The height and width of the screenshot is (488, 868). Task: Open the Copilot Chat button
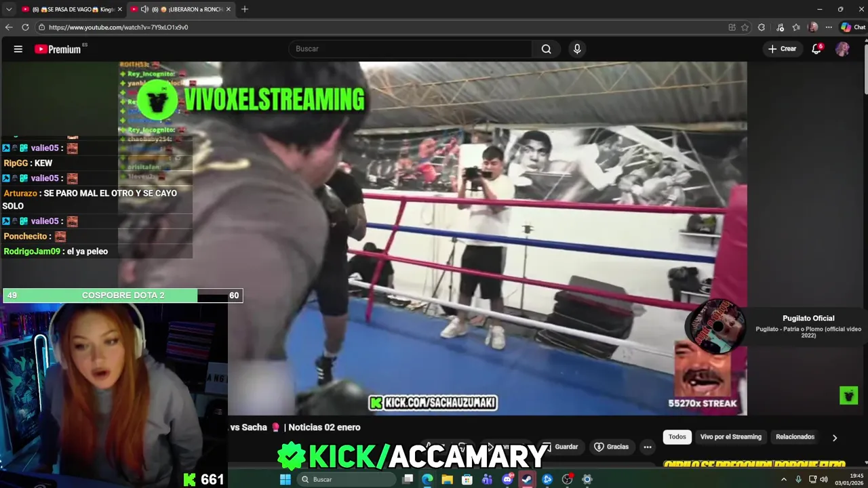[853, 27]
